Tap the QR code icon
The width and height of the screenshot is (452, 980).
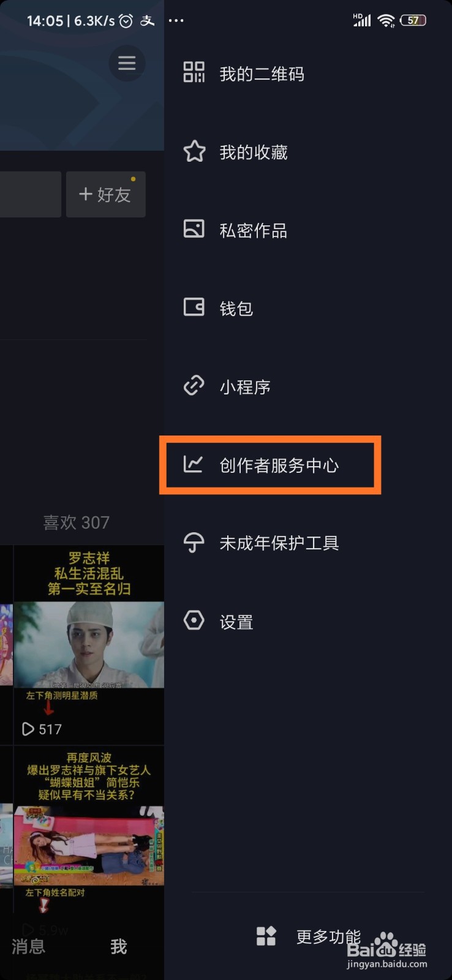click(x=194, y=72)
